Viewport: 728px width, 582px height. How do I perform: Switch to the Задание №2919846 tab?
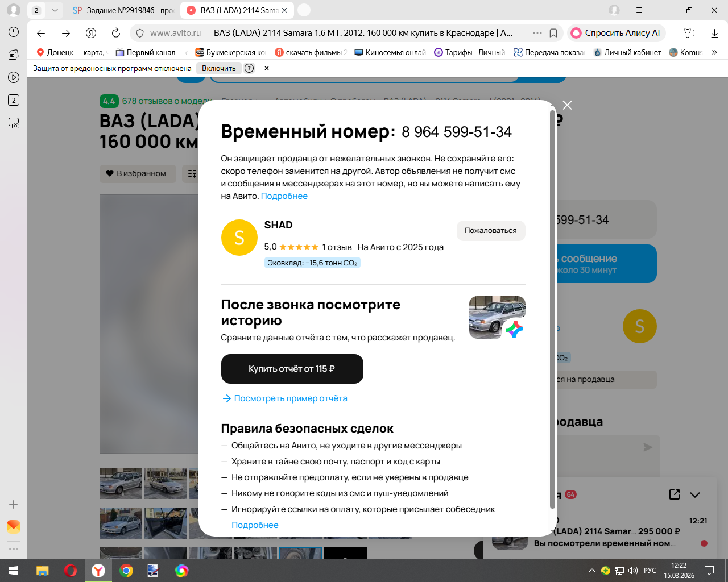[123, 10]
